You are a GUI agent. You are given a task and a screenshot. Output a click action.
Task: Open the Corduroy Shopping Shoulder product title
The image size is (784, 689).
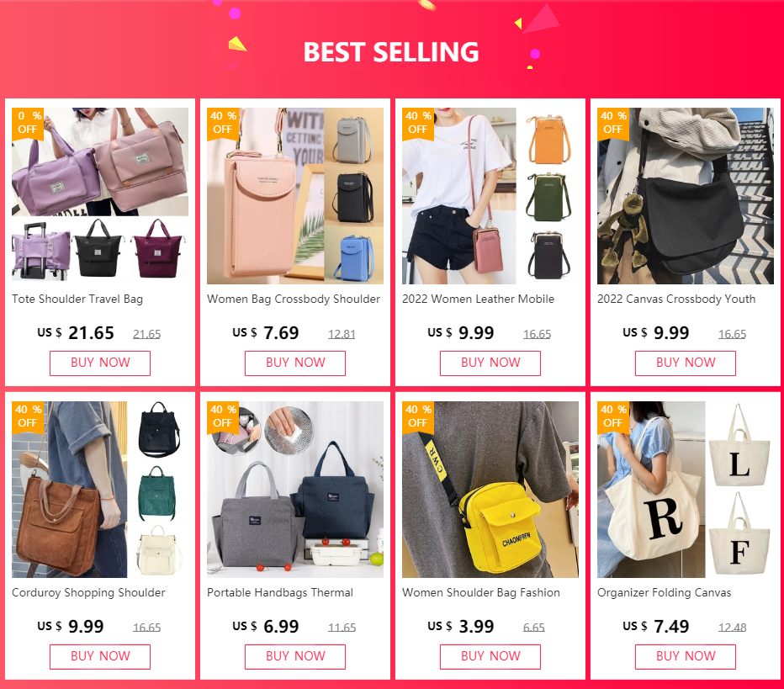click(x=88, y=592)
